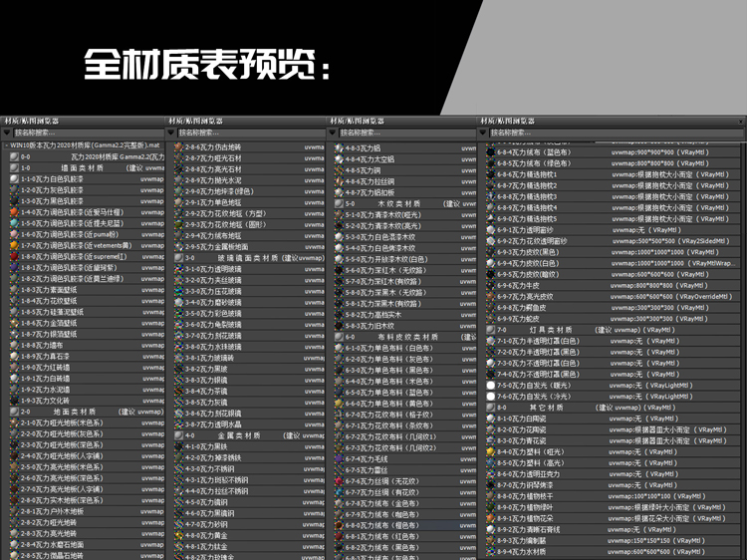Collapse the WIN10版本瓦力2020材质库 library group
Viewport: 747px width, 560px height.
tap(6, 145)
